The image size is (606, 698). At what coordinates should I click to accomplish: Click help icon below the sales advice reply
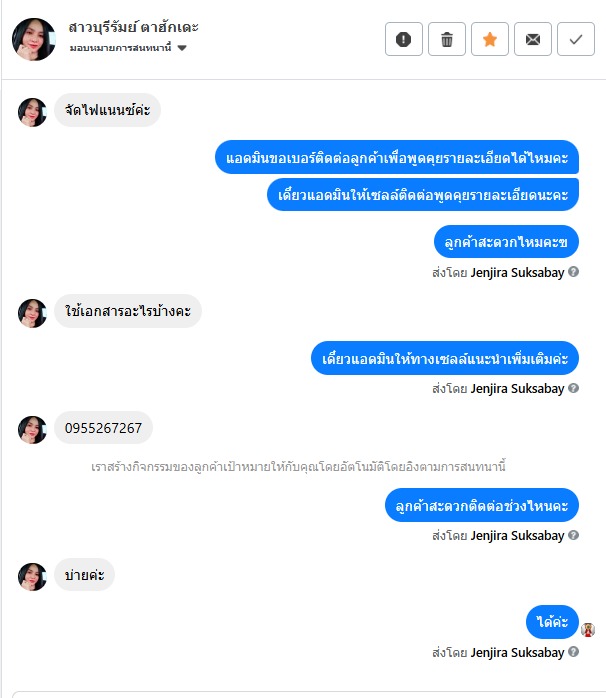573,388
